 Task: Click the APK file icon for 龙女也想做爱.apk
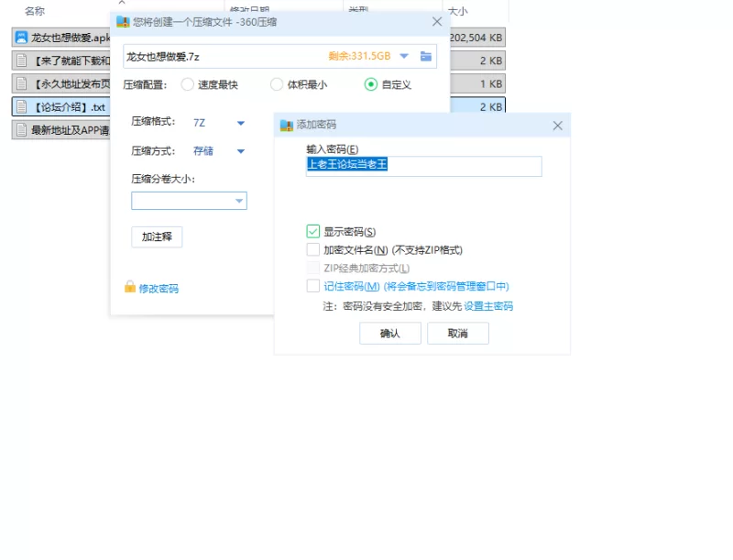pyautogui.click(x=21, y=38)
